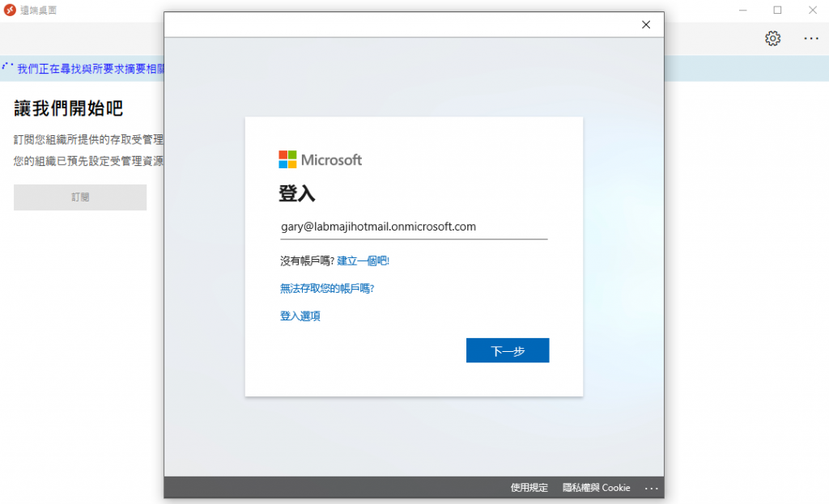Click the 下一步 next button
This screenshot has height=504, width=829.
tap(508, 351)
